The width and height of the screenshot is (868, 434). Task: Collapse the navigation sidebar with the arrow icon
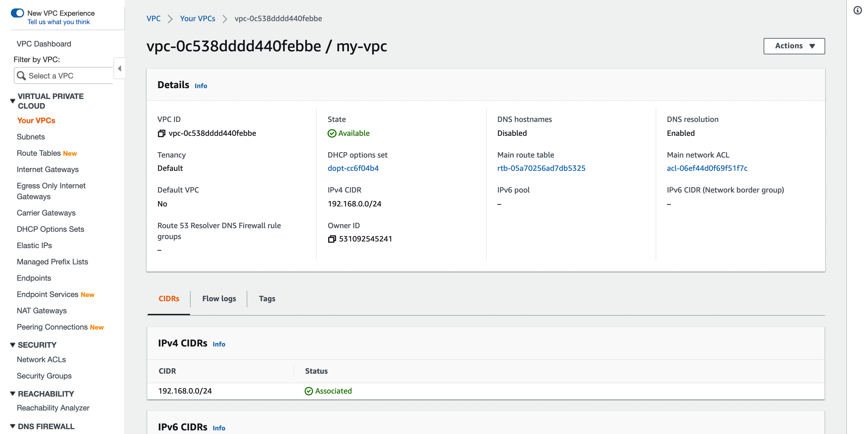click(x=119, y=68)
